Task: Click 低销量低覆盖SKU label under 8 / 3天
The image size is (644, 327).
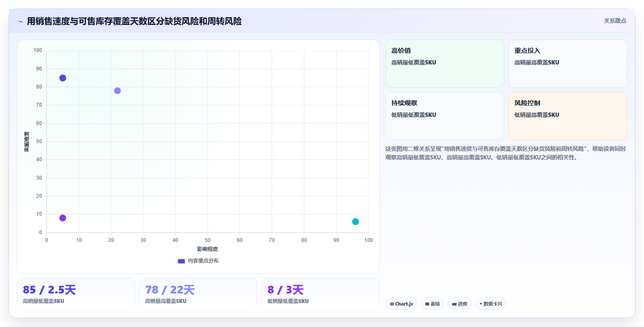Action: coord(288,301)
